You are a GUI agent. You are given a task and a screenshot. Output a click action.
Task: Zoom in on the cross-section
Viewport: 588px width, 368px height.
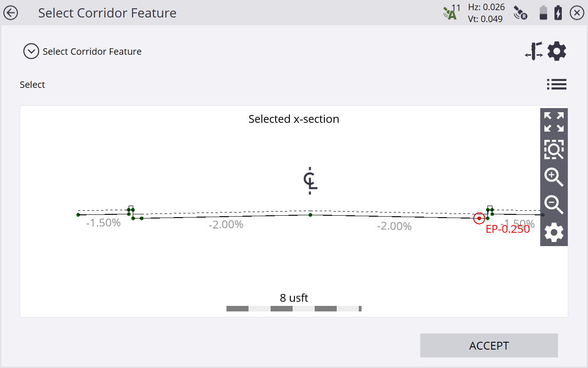pyautogui.click(x=554, y=177)
